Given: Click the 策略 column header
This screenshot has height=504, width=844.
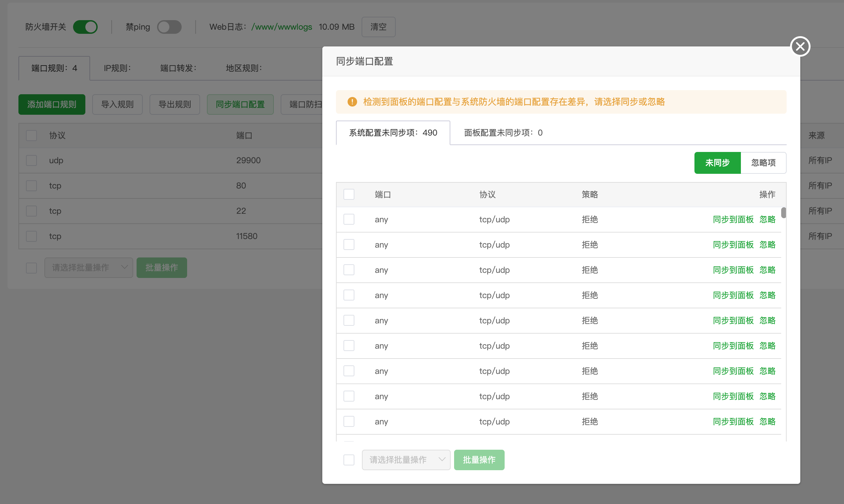Looking at the screenshot, I should point(590,194).
